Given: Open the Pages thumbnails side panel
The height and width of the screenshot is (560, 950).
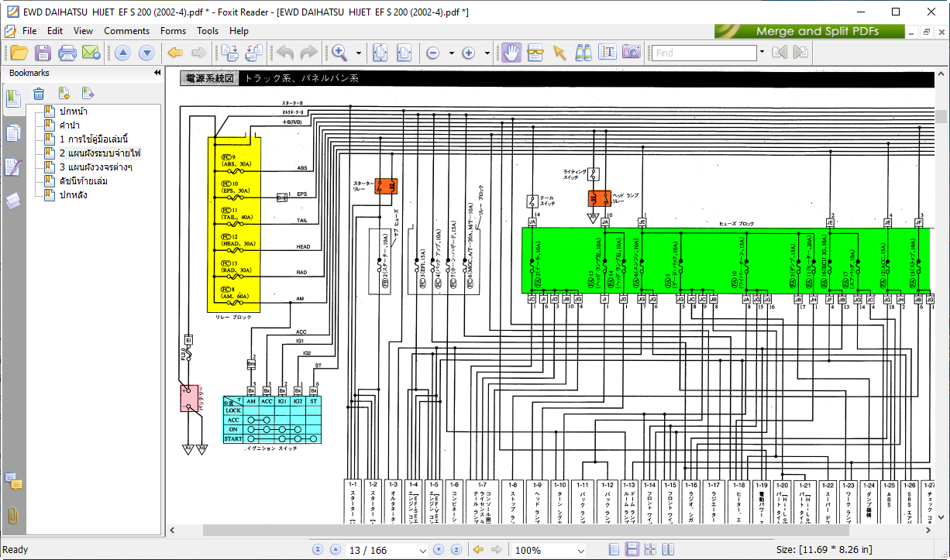Looking at the screenshot, I should (13, 133).
